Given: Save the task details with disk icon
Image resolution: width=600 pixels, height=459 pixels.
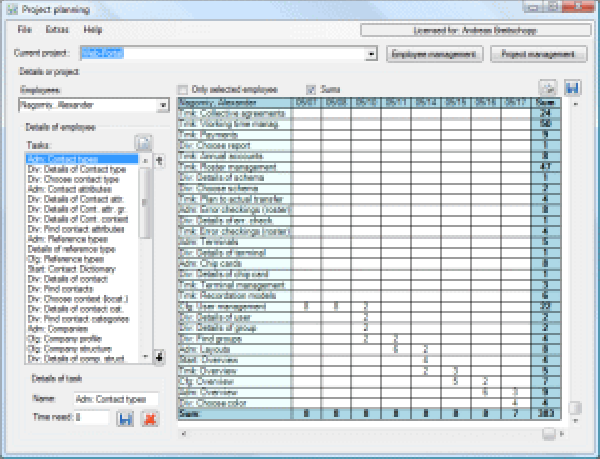Looking at the screenshot, I should pos(125,417).
